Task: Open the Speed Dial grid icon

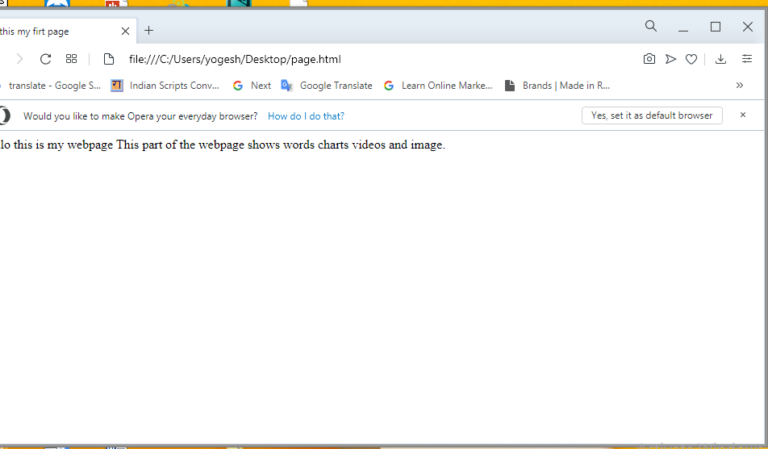Action: 72,59
